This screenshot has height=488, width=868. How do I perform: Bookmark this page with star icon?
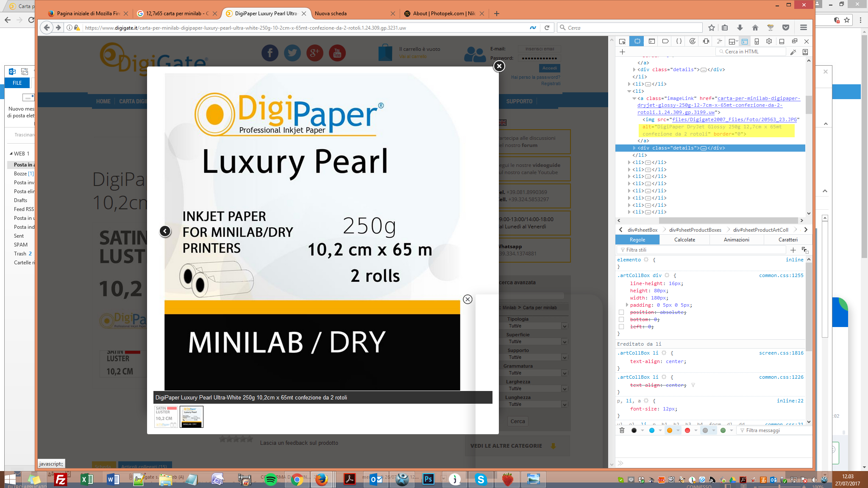pos(712,28)
